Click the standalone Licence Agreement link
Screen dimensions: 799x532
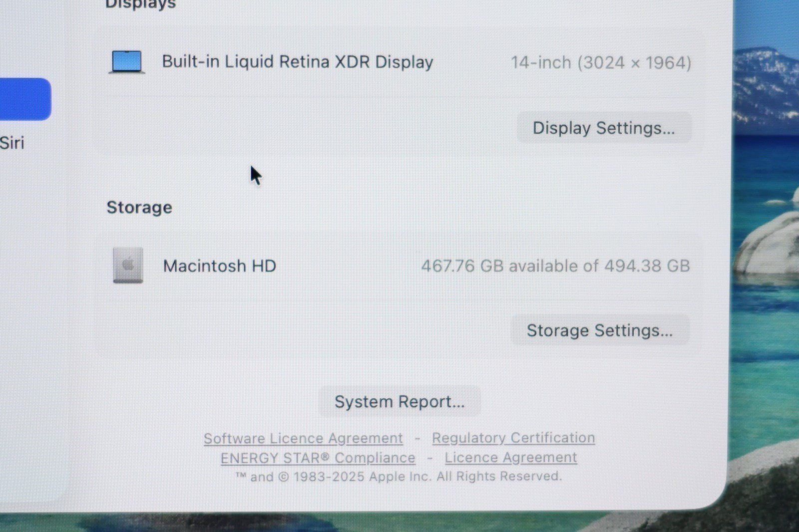(x=510, y=457)
